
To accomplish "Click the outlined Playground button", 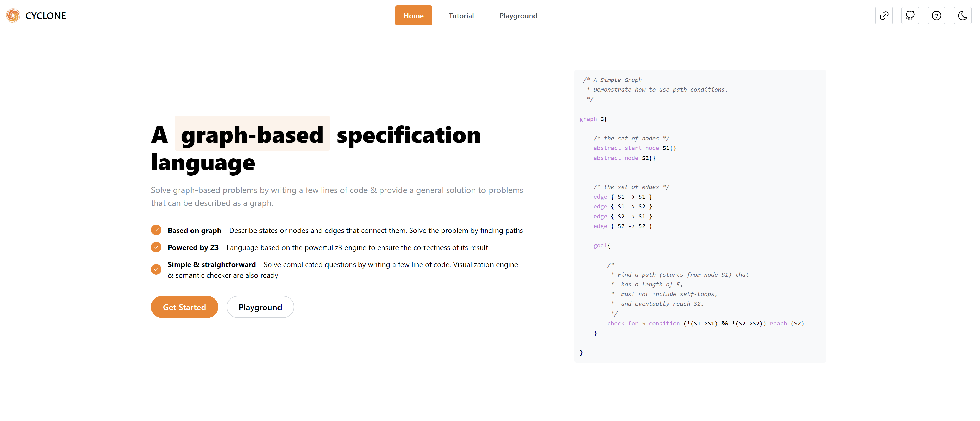I will (x=260, y=307).
